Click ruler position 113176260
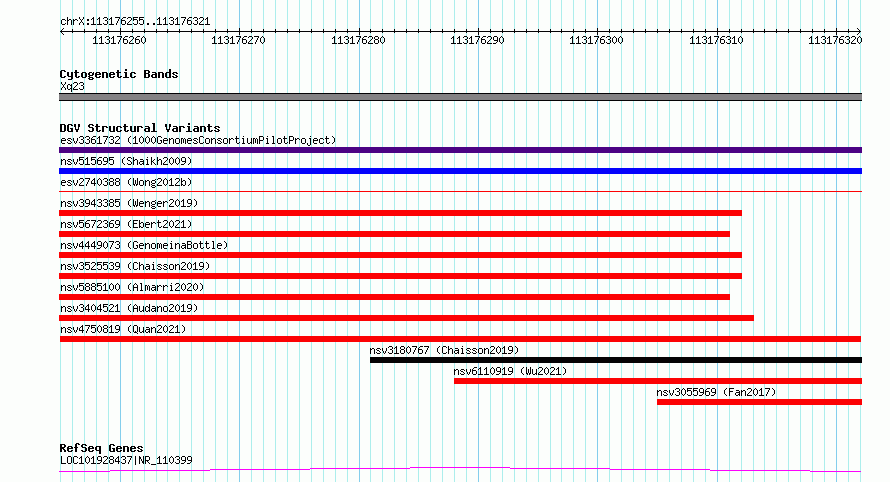The width and height of the screenshot is (890, 482). click(x=119, y=40)
